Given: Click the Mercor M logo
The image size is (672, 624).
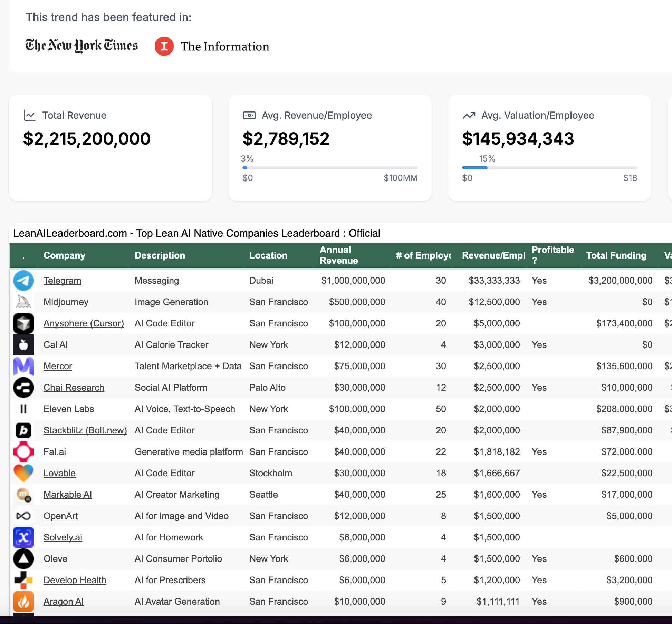Looking at the screenshot, I should [23, 366].
